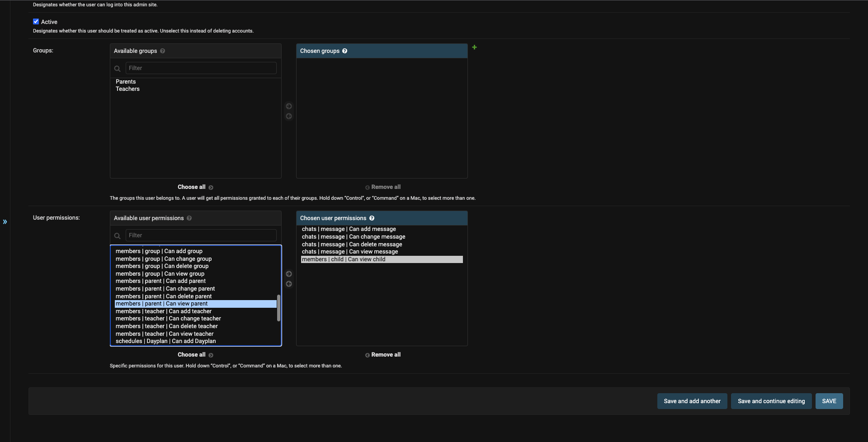Select the Teachers group
Viewport: 868px width, 442px height.
127,89
